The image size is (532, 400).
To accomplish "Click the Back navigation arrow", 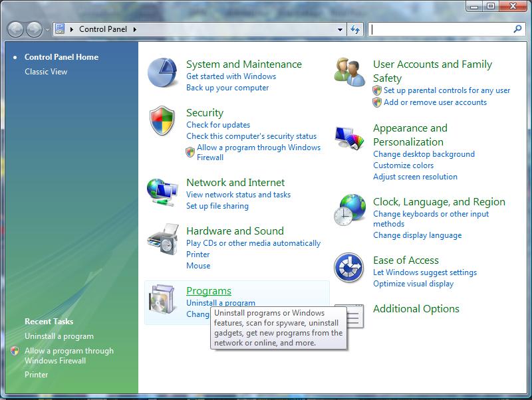I will coord(15,30).
